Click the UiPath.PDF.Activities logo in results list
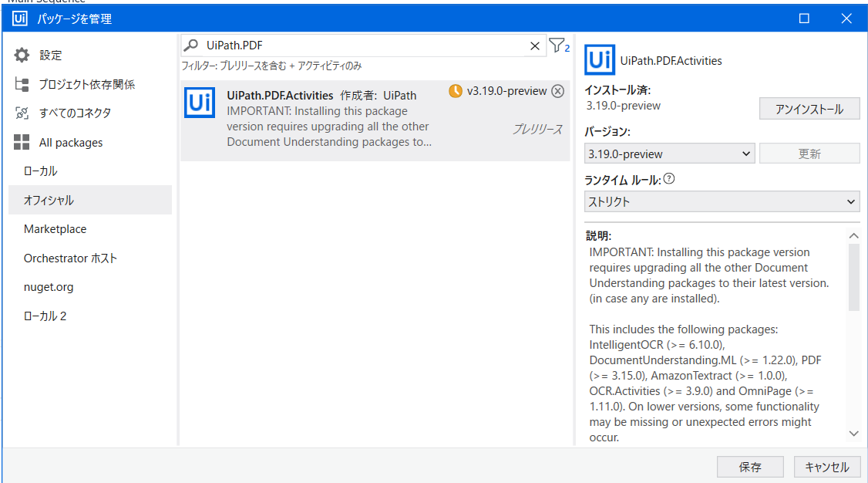 pyautogui.click(x=200, y=103)
